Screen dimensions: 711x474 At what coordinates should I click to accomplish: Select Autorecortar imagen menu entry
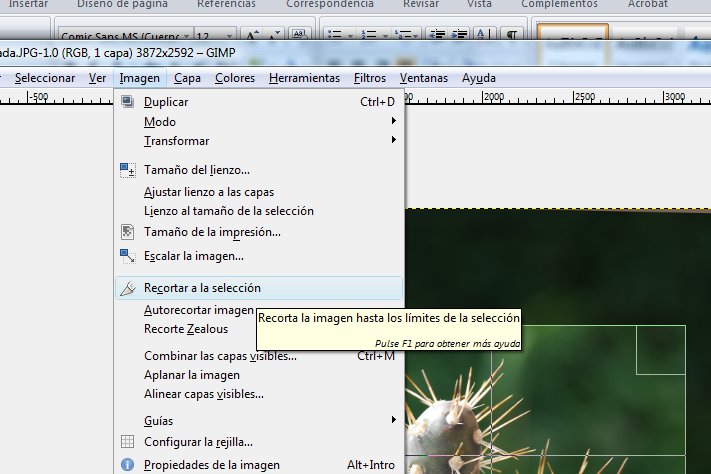[x=199, y=310]
